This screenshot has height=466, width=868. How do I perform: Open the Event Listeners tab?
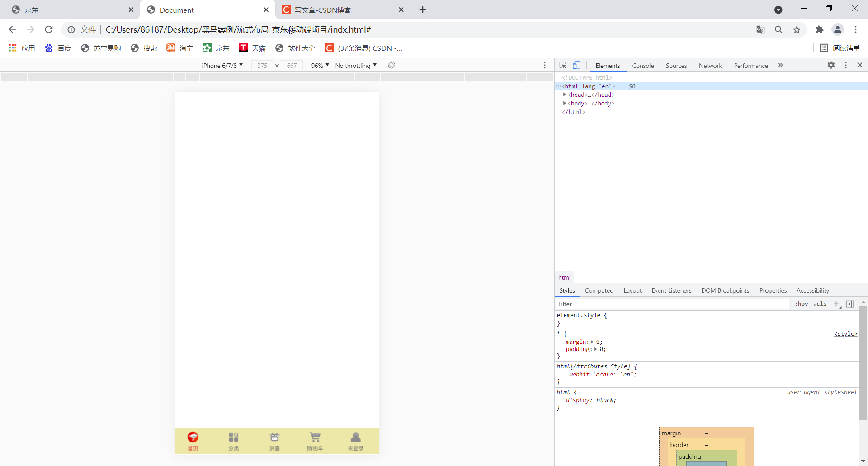coord(671,290)
